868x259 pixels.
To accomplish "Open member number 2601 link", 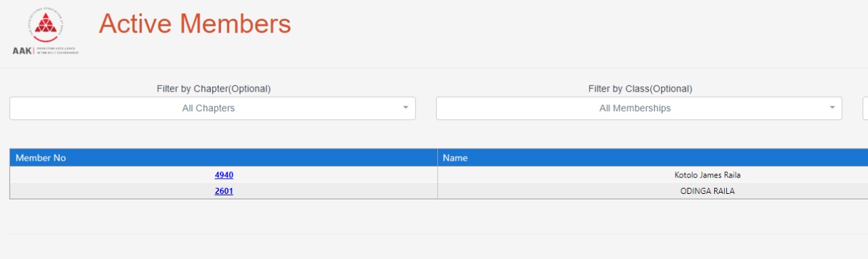I will tap(224, 191).
